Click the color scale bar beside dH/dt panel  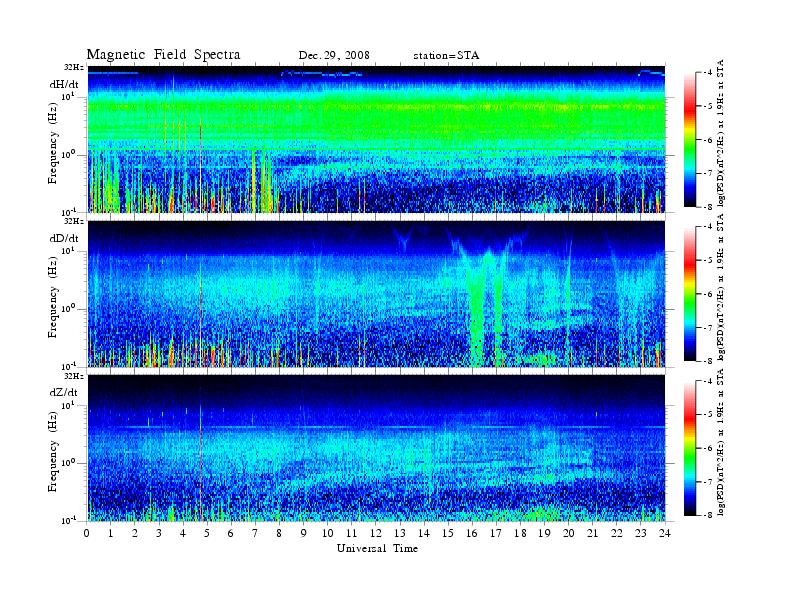[x=690, y=140]
